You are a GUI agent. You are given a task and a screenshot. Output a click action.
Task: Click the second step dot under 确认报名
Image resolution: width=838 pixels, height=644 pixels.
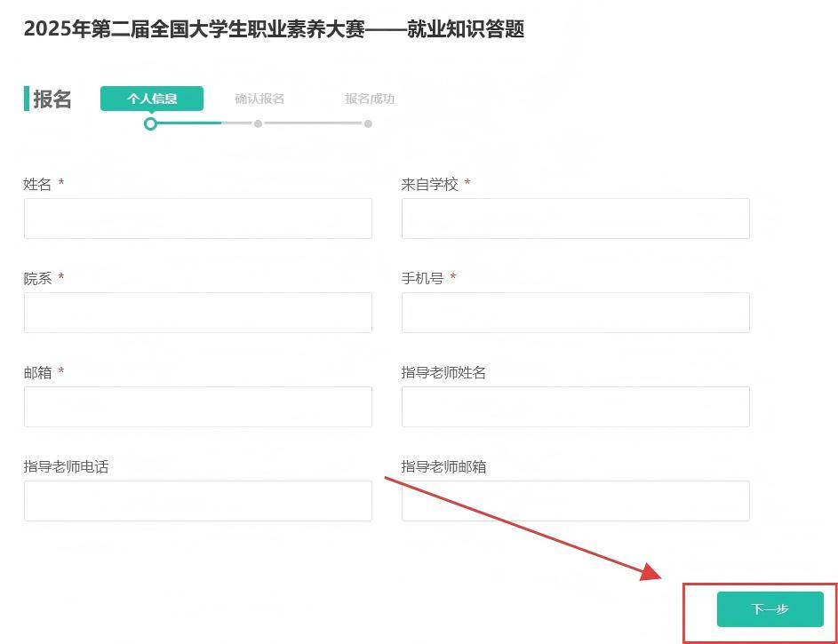pos(258,123)
